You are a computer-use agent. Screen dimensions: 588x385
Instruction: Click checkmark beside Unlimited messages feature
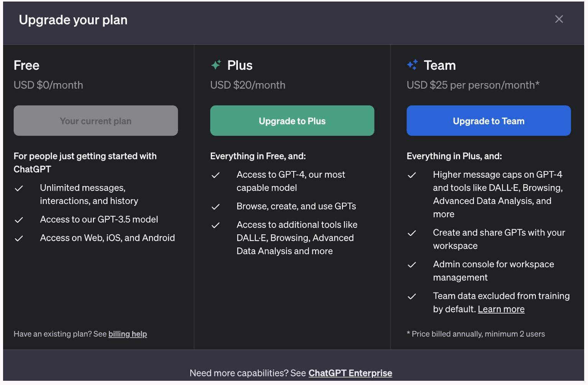(19, 188)
